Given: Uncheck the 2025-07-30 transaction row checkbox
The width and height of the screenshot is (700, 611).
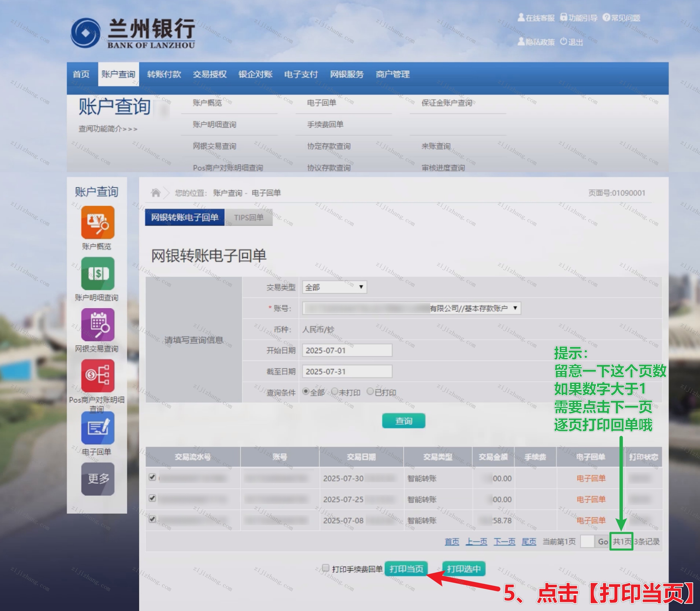Looking at the screenshot, I should click(x=153, y=477).
